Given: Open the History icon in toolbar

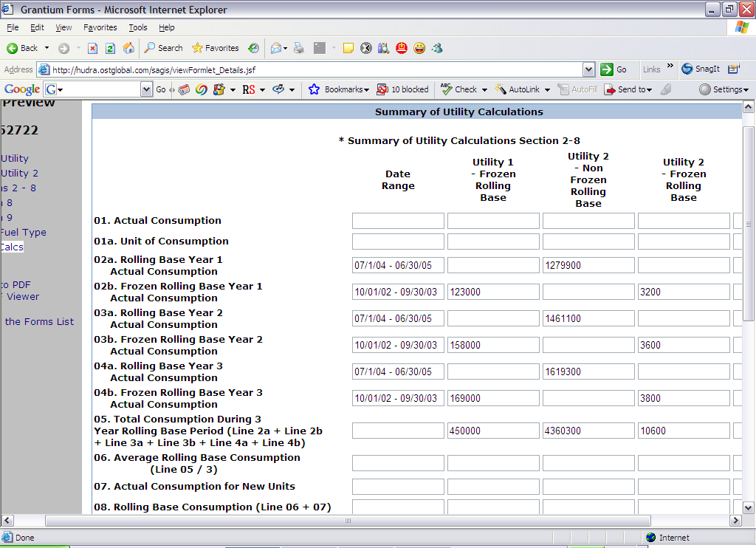Looking at the screenshot, I should 253,48.
